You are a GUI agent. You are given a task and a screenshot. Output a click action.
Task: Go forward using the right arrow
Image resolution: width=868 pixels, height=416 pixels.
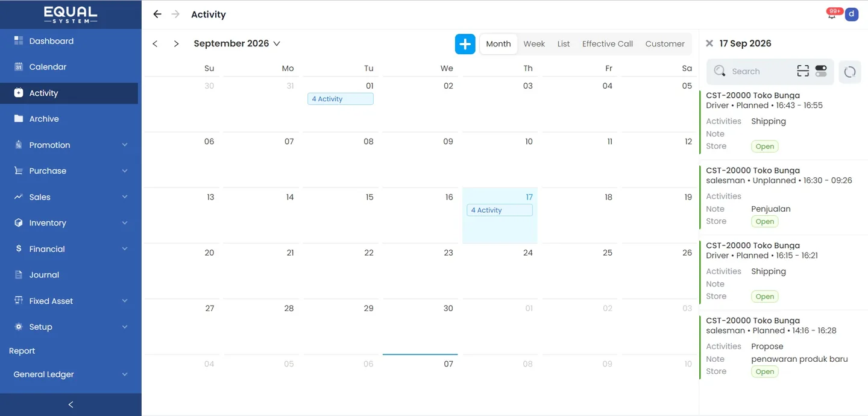click(175, 14)
